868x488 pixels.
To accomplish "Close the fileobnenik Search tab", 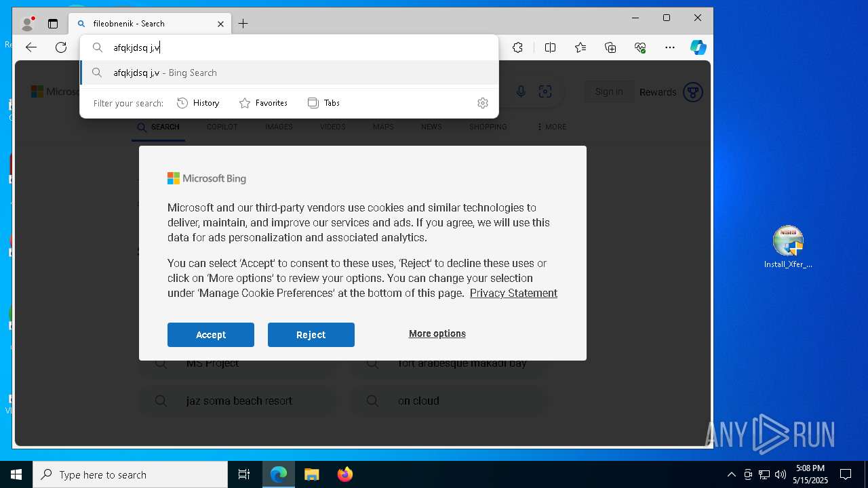I will pyautogui.click(x=220, y=24).
